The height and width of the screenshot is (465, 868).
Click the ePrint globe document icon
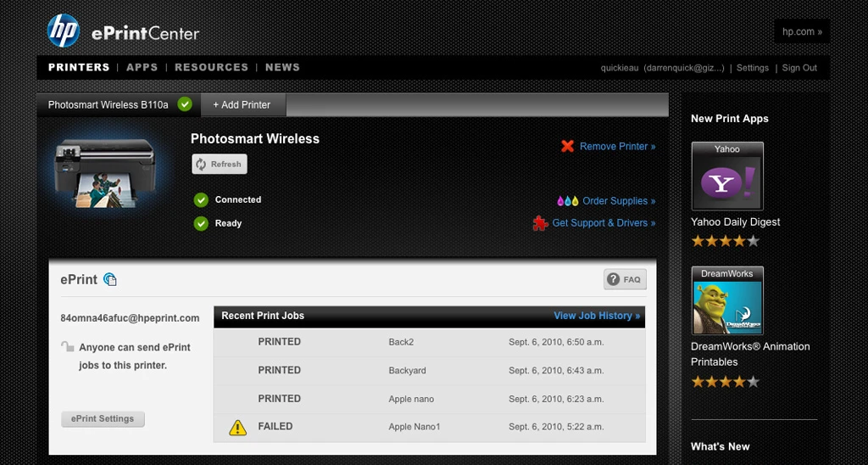click(x=110, y=279)
